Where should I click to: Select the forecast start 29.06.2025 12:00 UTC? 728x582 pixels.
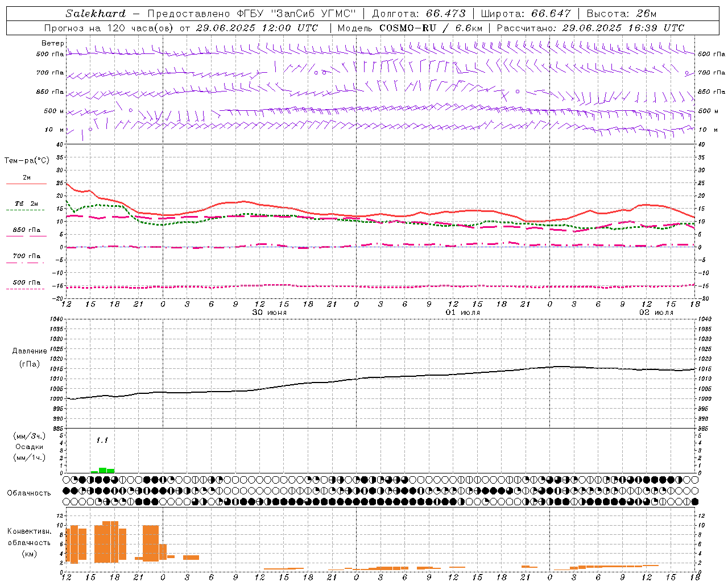pos(257,28)
